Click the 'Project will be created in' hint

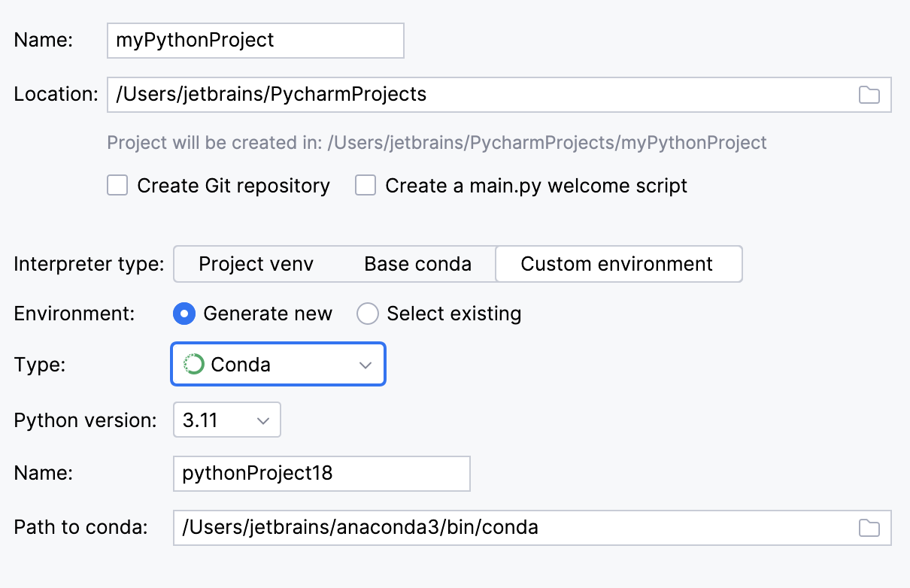click(x=437, y=143)
